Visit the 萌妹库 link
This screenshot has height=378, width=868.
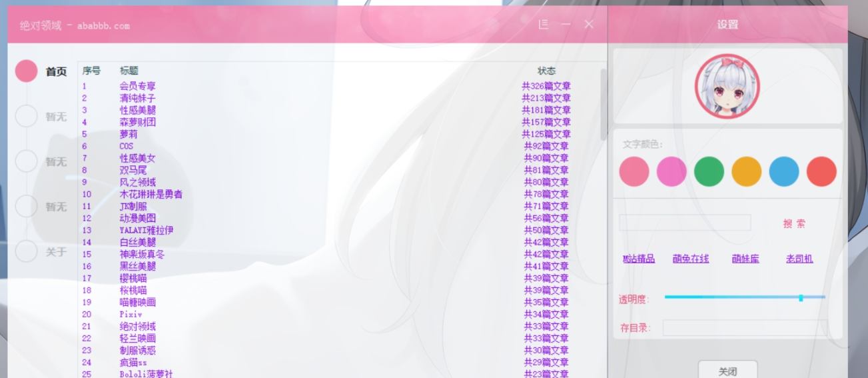pyautogui.click(x=745, y=259)
